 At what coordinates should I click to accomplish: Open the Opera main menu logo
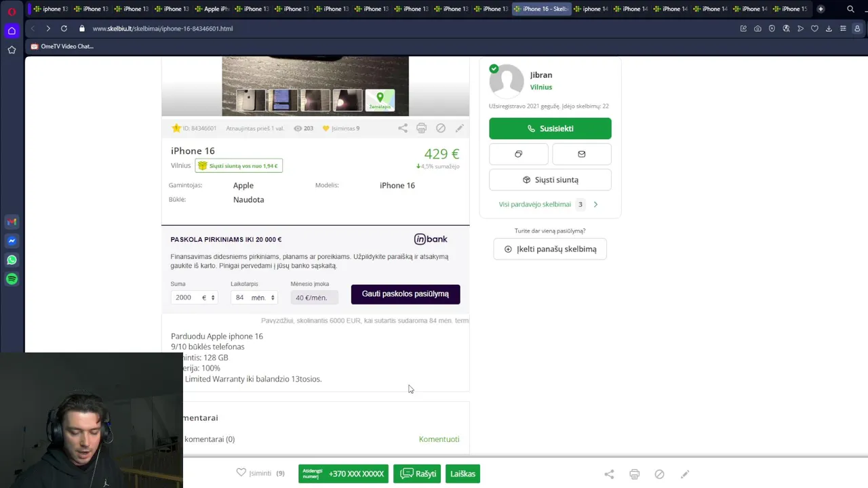[12, 11]
